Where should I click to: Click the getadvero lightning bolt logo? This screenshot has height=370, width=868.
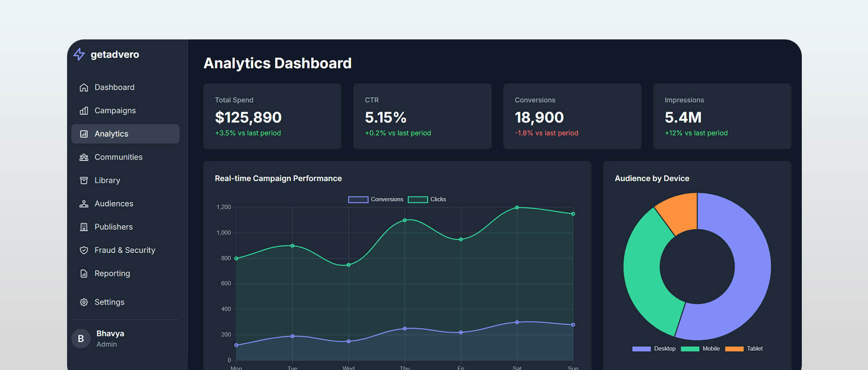pos(79,54)
